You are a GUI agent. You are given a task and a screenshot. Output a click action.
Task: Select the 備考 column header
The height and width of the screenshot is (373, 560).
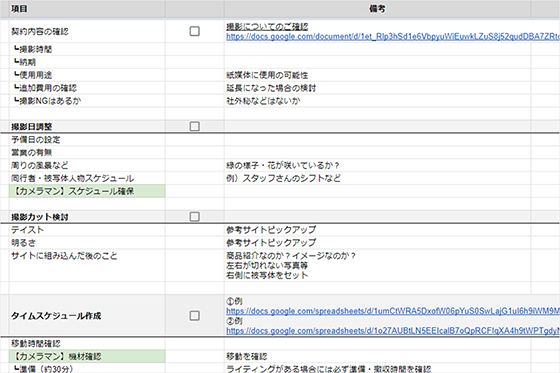[x=377, y=9]
